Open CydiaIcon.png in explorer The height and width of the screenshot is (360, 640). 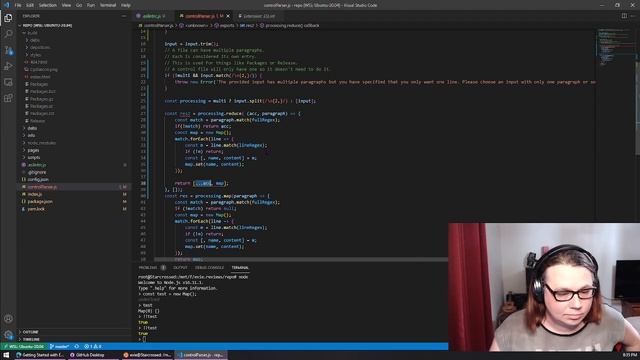(43, 69)
